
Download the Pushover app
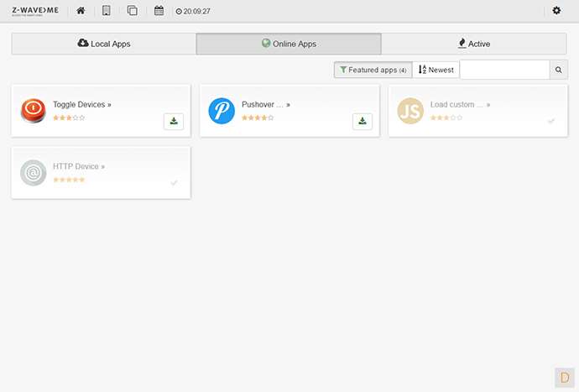[363, 122]
